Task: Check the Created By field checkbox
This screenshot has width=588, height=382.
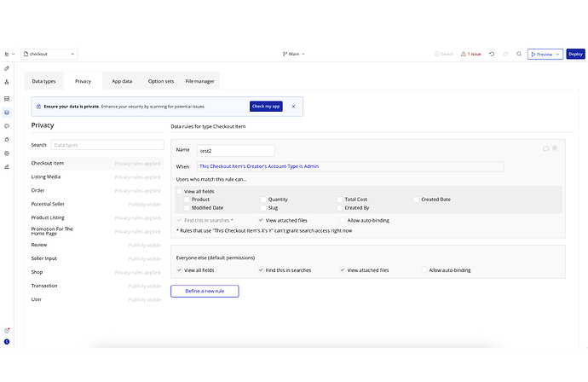Action: tap(340, 208)
